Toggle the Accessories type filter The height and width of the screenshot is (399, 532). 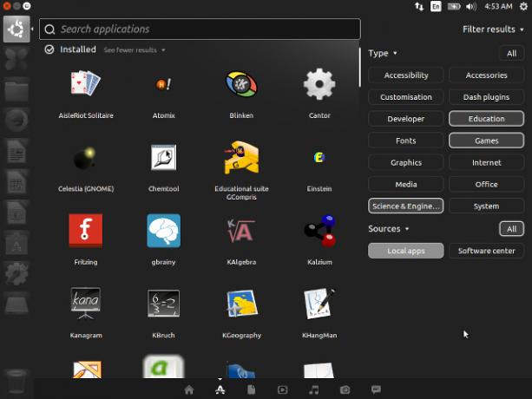(486, 75)
